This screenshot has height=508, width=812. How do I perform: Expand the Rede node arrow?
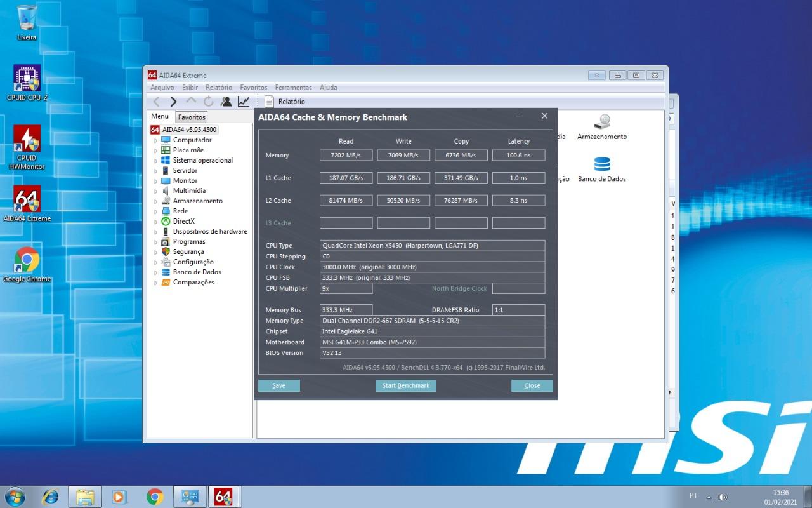tap(156, 211)
